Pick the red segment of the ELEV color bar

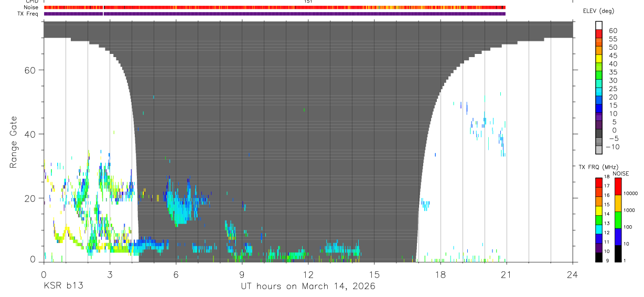coord(599,34)
